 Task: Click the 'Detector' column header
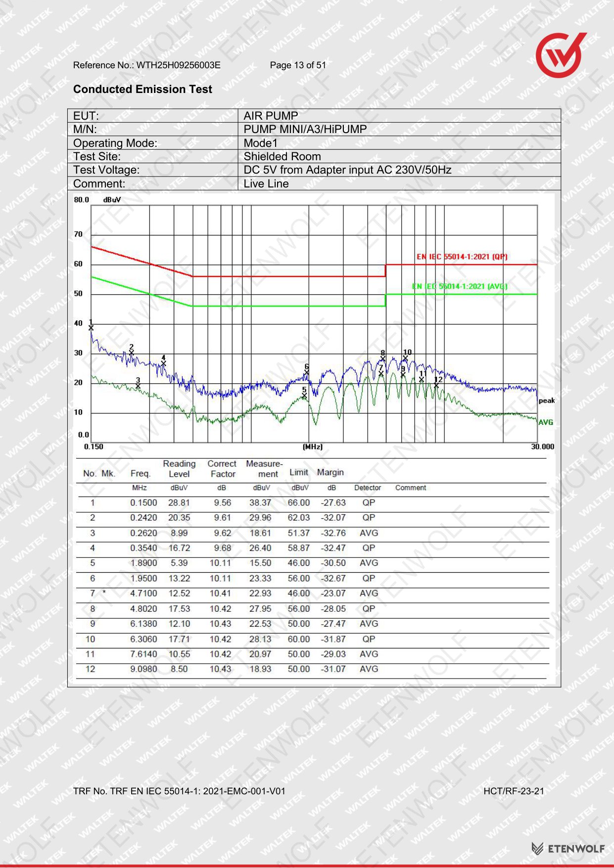click(x=368, y=488)
